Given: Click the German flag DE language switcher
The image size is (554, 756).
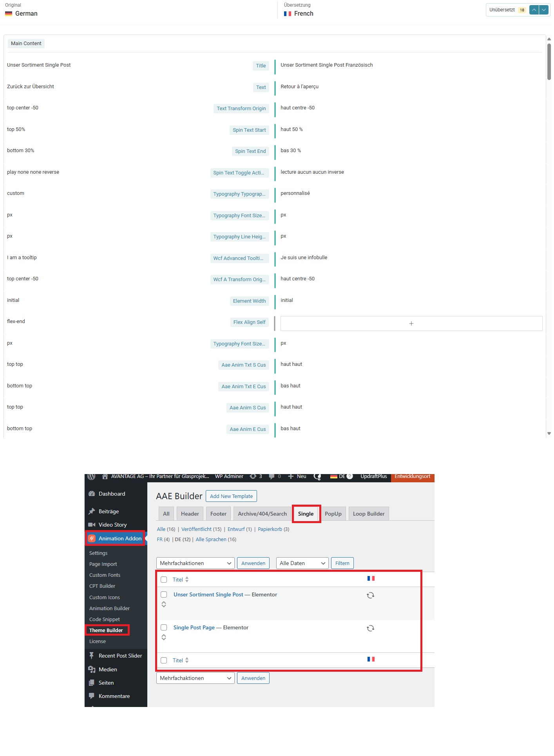Looking at the screenshot, I should pyautogui.click(x=338, y=476).
